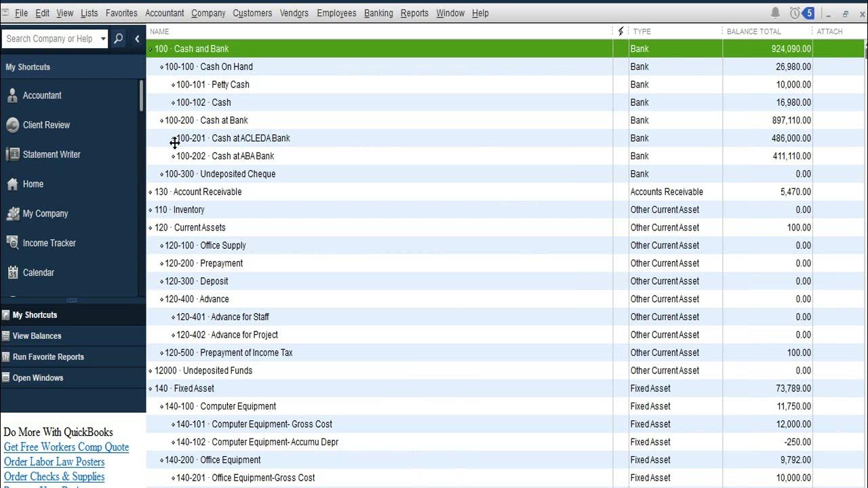Open the File menu
This screenshot has width=868, height=488.
[21, 13]
